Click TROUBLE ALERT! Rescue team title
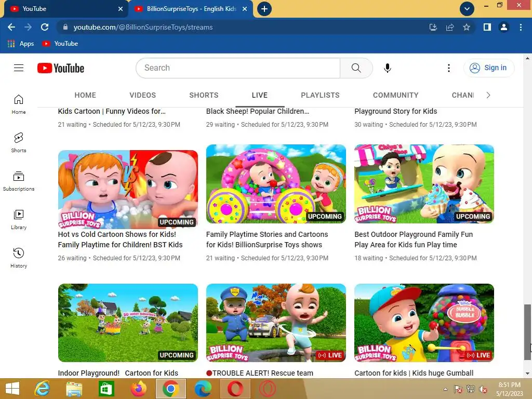532x399 pixels. [260, 373]
